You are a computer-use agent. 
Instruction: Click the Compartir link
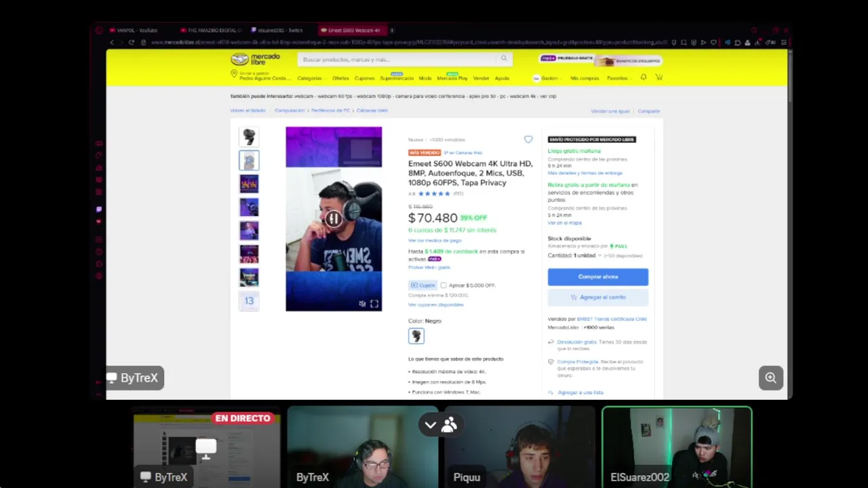[648, 111]
